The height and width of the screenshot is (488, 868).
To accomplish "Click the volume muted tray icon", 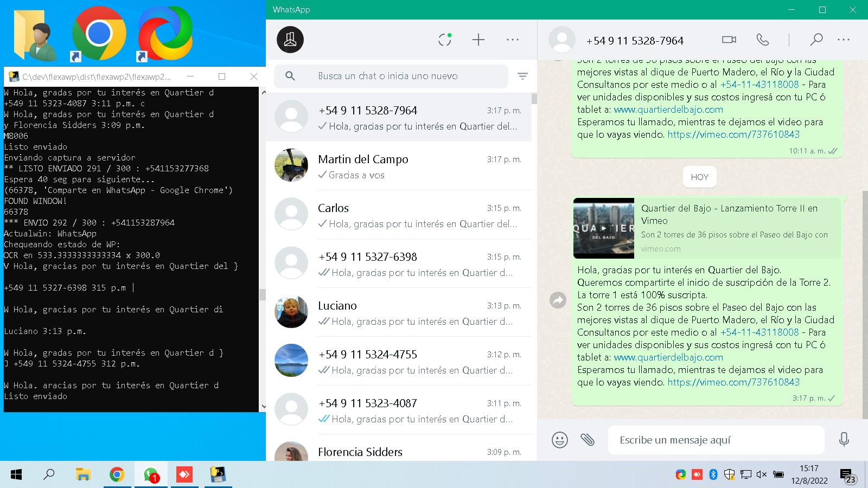I will [761, 474].
